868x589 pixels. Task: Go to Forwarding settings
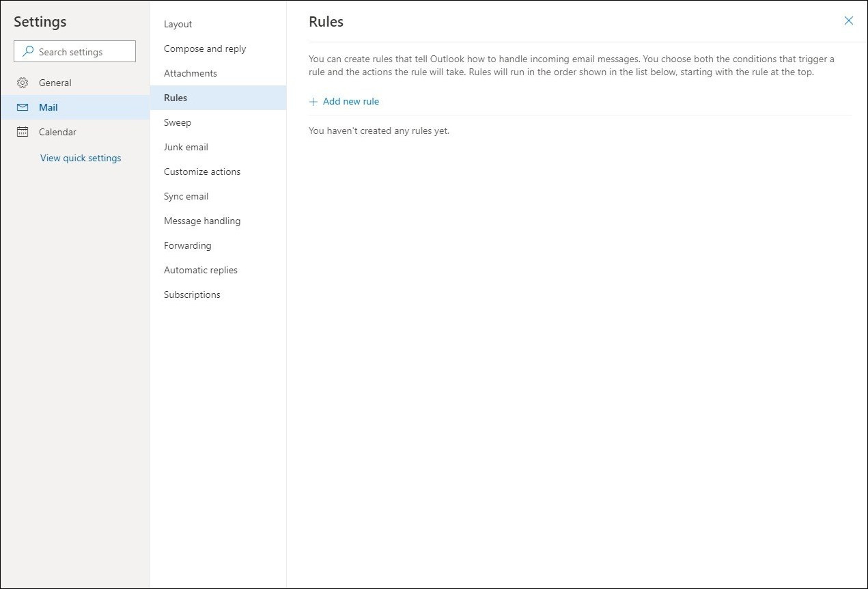[x=219, y=245]
